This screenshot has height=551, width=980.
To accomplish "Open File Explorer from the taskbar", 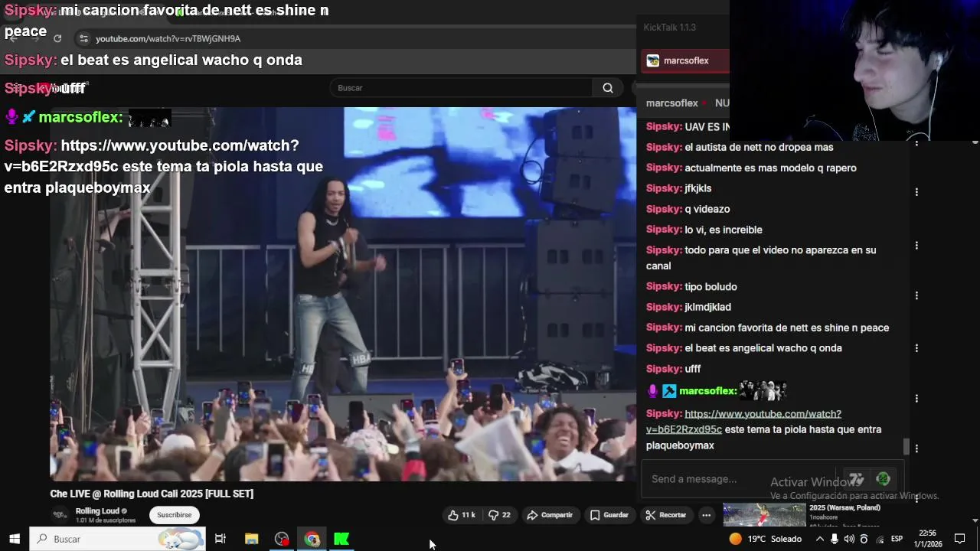I will click(x=251, y=539).
